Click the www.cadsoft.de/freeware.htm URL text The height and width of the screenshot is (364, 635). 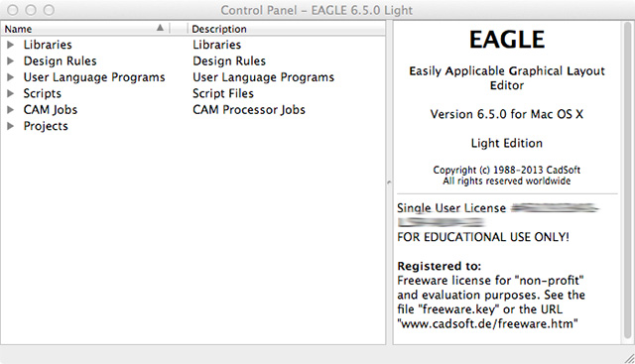487,324
